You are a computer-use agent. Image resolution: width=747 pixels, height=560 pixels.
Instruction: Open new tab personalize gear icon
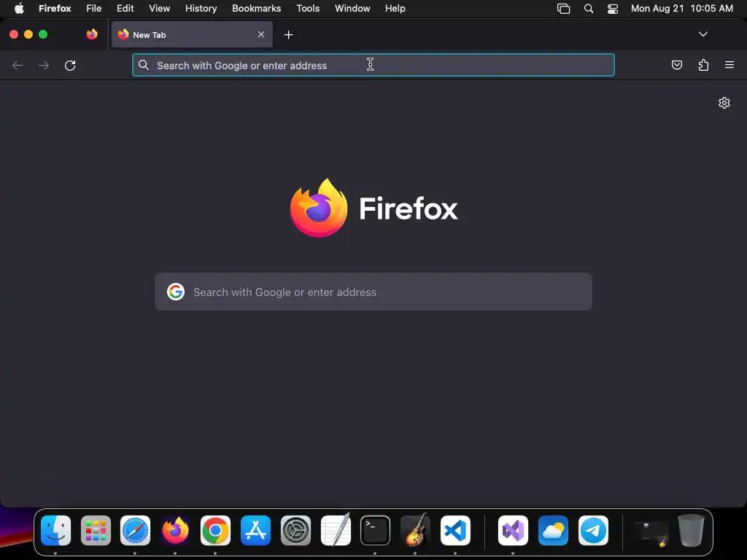pos(724,103)
